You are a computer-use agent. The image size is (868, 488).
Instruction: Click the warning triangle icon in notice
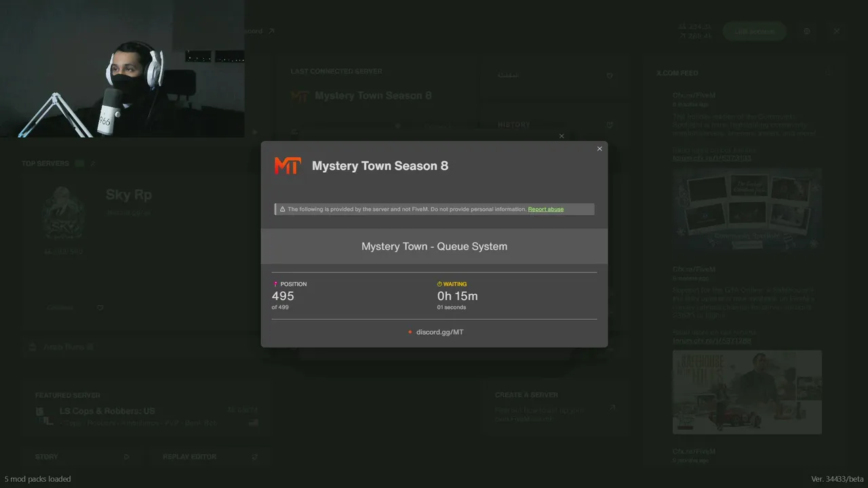click(282, 209)
